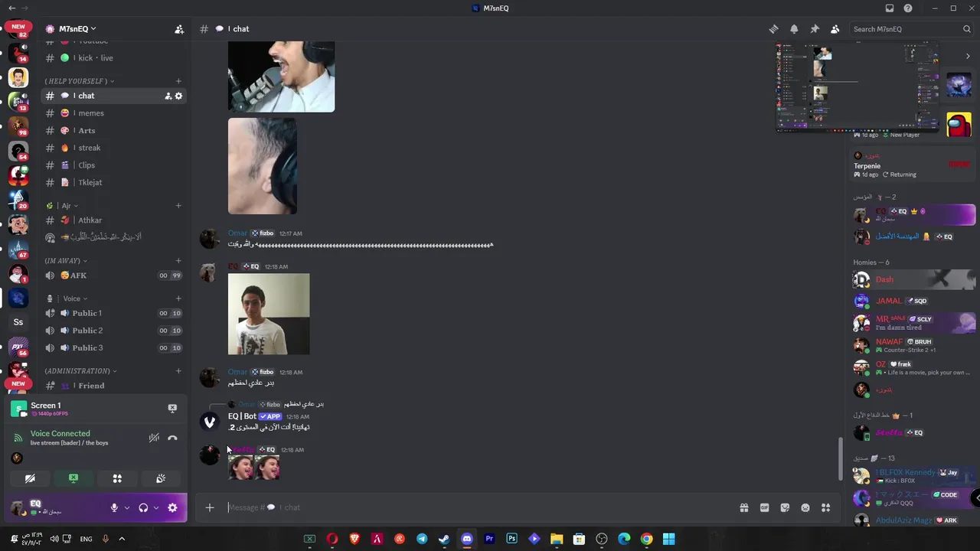Collapse the IM AWAY category
This screenshot has width=980, height=551.
click(x=66, y=261)
